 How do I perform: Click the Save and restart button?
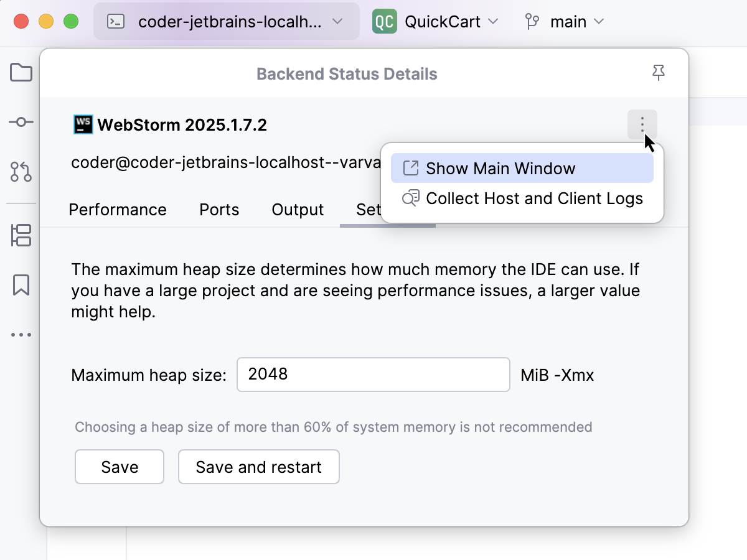[259, 467]
